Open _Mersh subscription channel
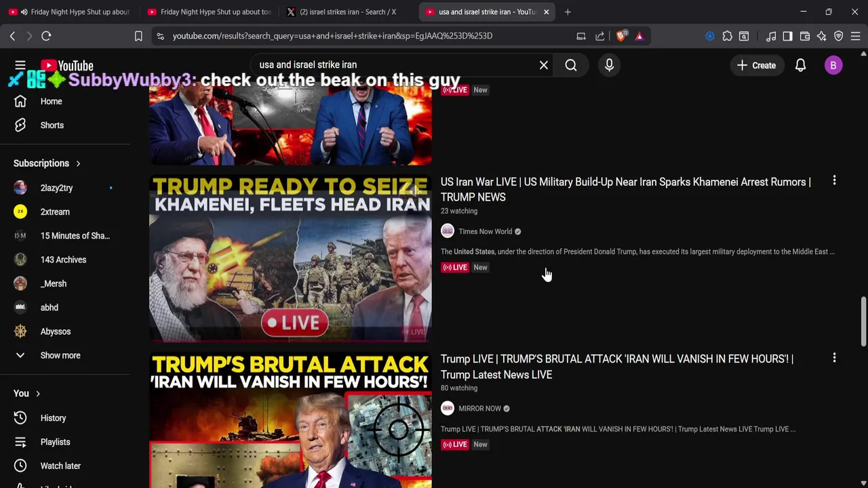Image resolution: width=868 pixels, height=488 pixels. (x=54, y=283)
